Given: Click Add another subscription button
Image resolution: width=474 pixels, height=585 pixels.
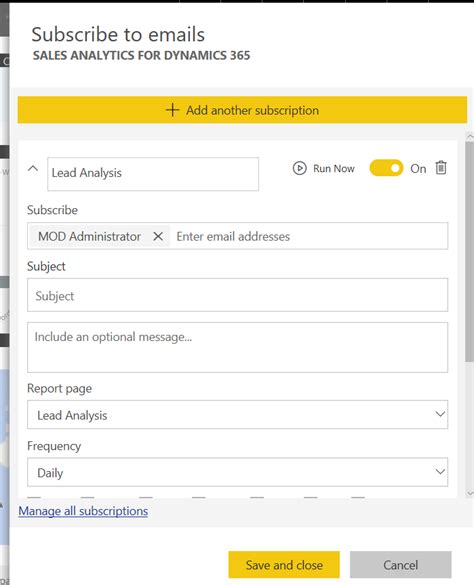Looking at the screenshot, I should click(242, 110).
